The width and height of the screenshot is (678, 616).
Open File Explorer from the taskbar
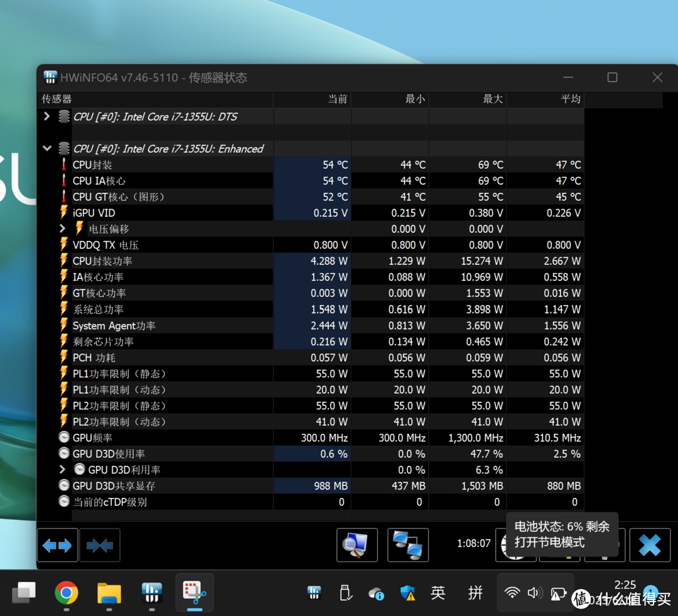click(x=109, y=593)
